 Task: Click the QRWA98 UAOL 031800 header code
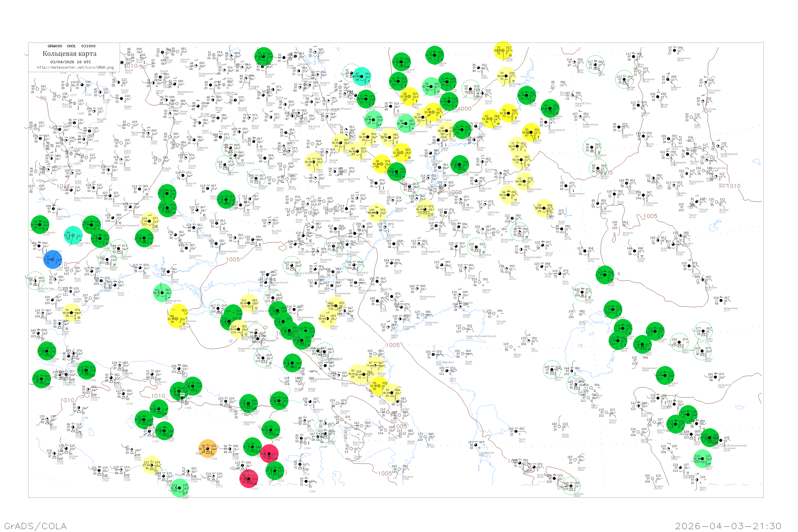pyautogui.click(x=71, y=46)
